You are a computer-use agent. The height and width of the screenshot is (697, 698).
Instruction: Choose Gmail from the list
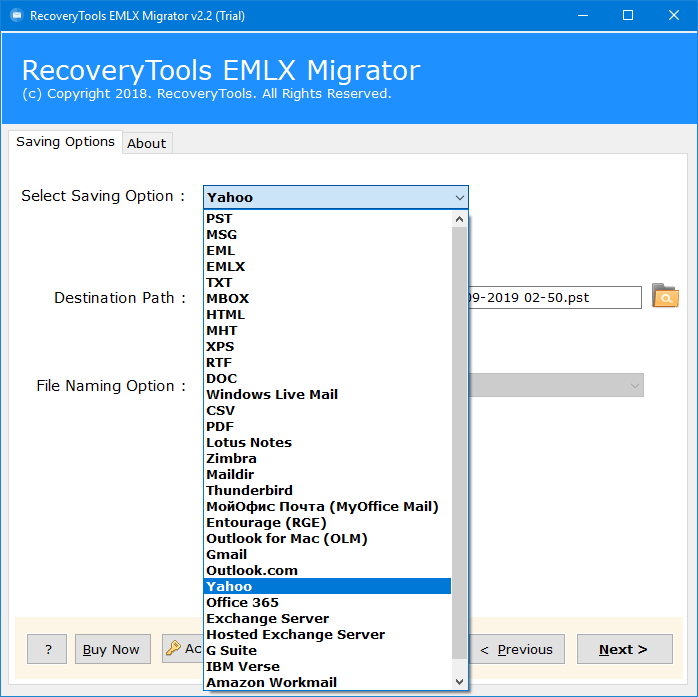click(327, 555)
